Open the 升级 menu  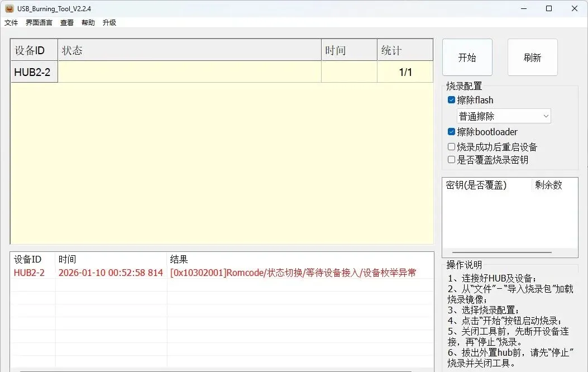click(x=109, y=22)
